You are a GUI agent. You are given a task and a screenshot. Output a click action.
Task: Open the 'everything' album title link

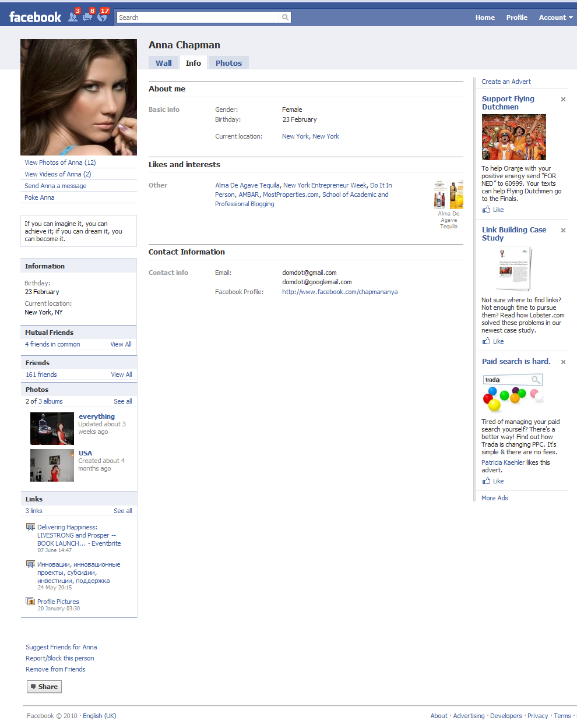pos(97,416)
